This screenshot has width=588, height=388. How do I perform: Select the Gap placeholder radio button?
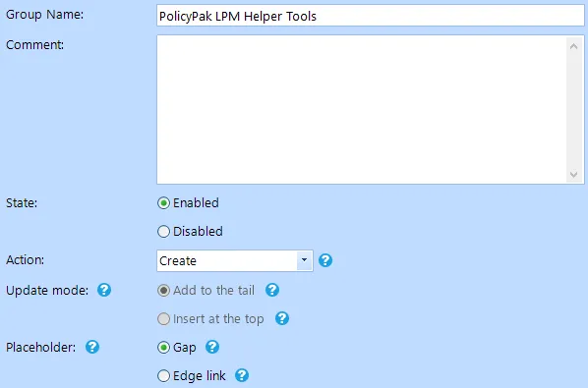[x=163, y=347]
